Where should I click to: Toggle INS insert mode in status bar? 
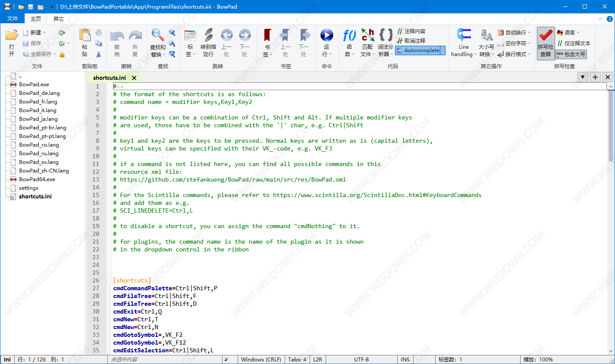(x=405, y=359)
